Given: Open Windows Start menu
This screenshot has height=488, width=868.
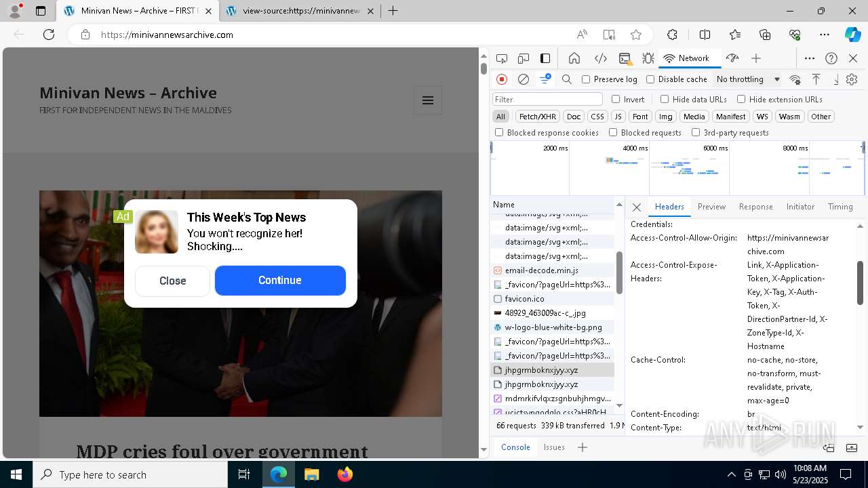Looking at the screenshot, I should tap(16, 474).
